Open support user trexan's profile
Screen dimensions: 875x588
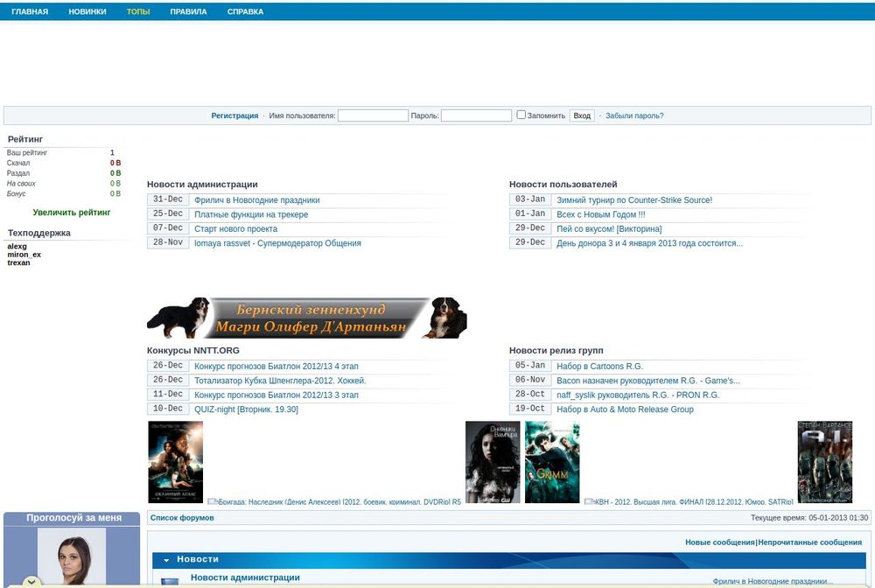(x=18, y=262)
